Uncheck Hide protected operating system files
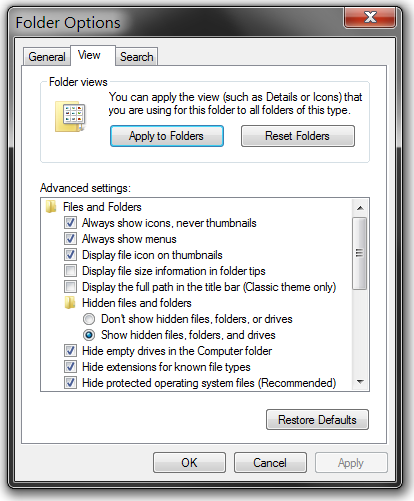This screenshot has width=414, height=501. tap(70, 383)
